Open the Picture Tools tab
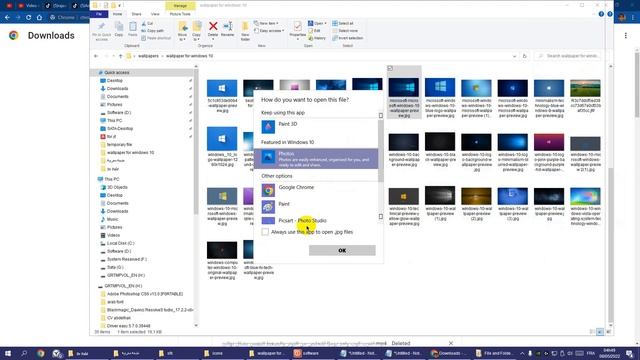 (x=180, y=14)
